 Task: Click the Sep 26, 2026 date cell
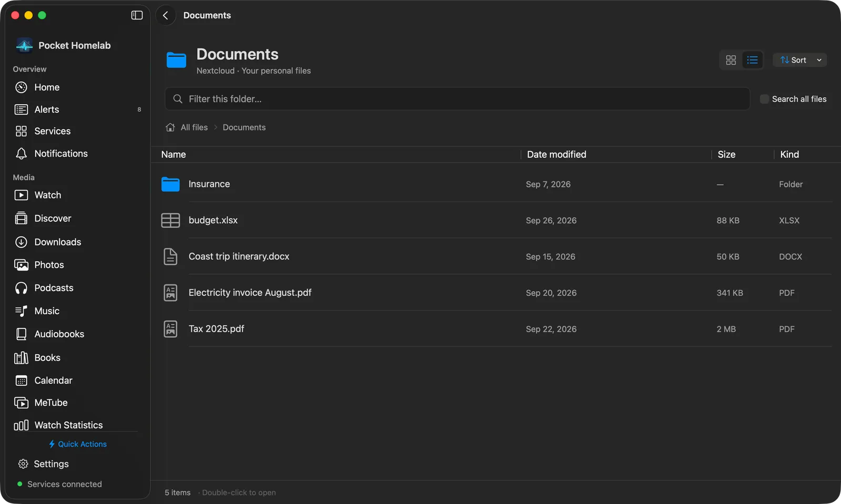point(551,220)
